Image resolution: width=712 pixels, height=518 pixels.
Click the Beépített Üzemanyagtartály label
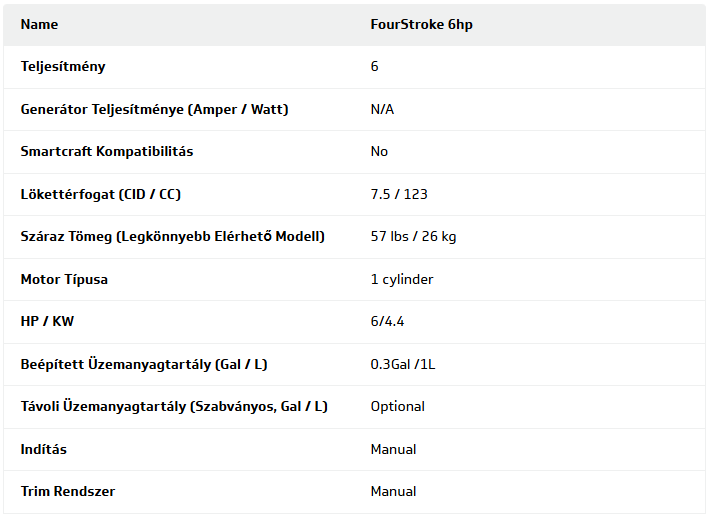[x=144, y=364]
